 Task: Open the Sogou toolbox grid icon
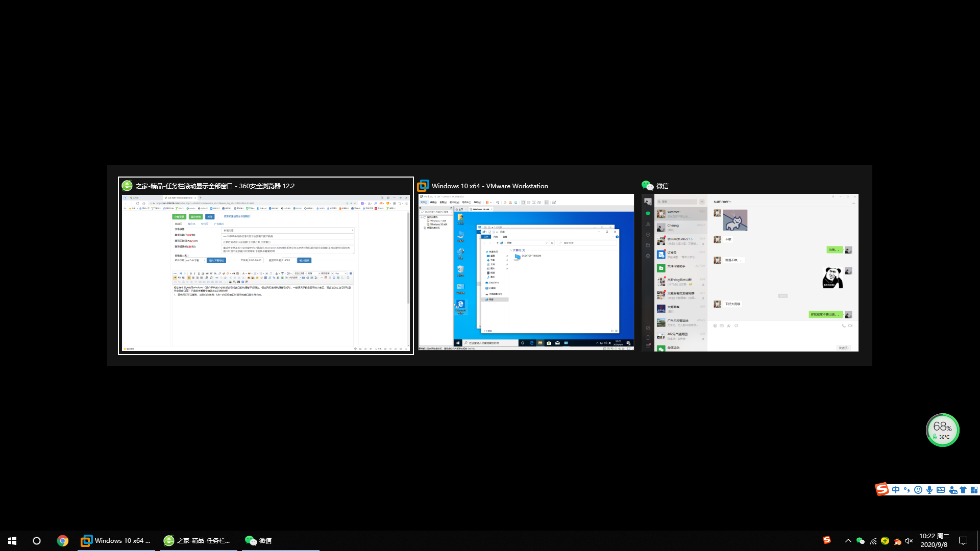pyautogui.click(x=974, y=489)
